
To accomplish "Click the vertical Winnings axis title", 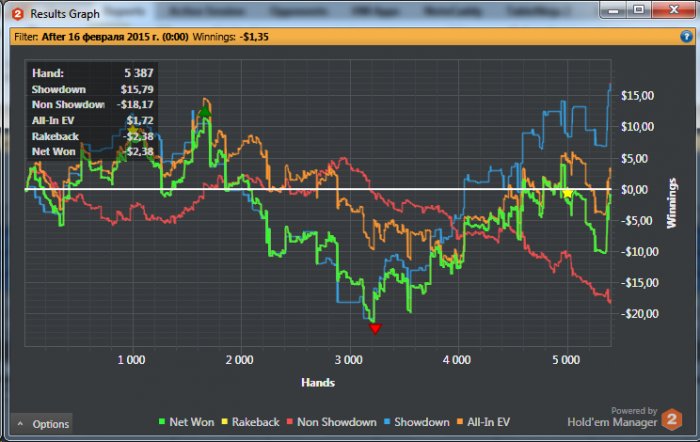I will [672, 203].
